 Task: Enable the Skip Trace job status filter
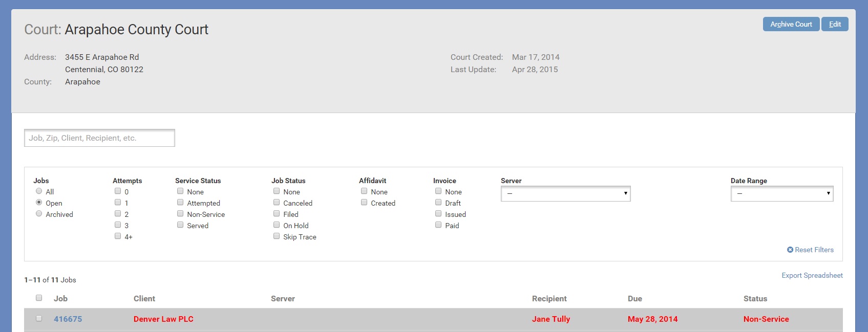[277, 236]
